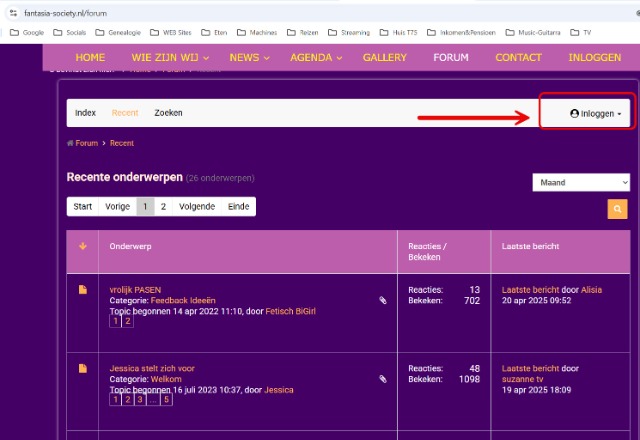Switch to the Index forum tab

point(85,113)
